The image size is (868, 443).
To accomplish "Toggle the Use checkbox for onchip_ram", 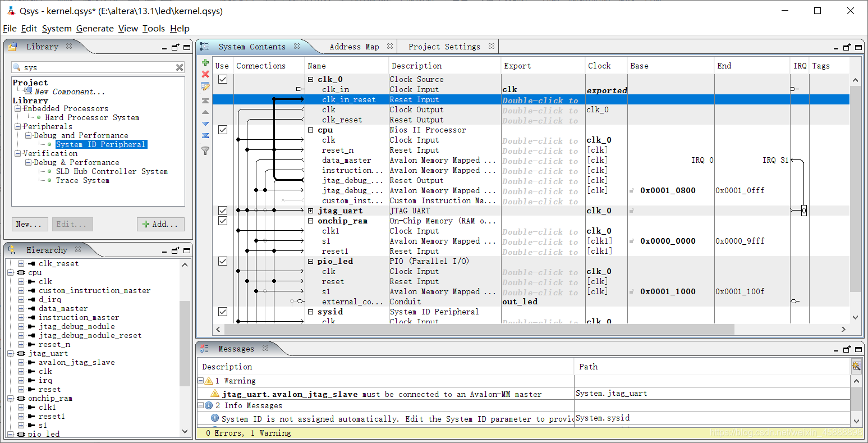I will tap(223, 221).
